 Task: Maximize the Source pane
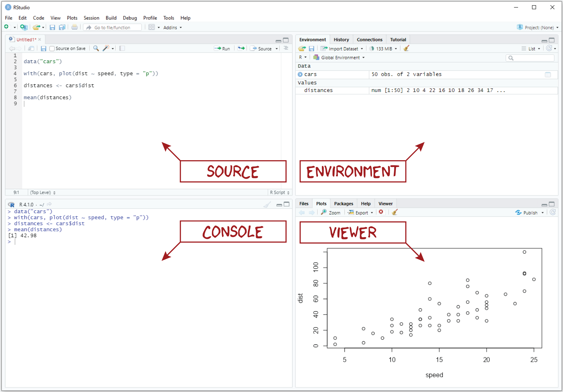click(x=286, y=40)
